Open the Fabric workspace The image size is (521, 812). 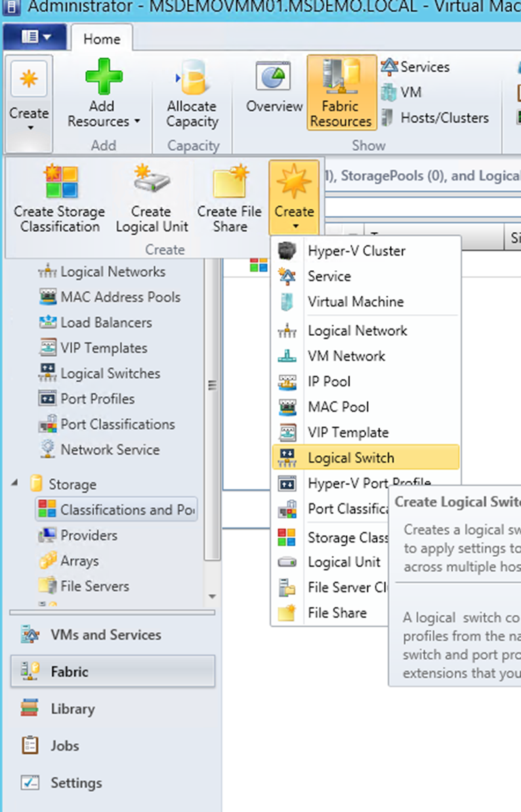coord(112,672)
